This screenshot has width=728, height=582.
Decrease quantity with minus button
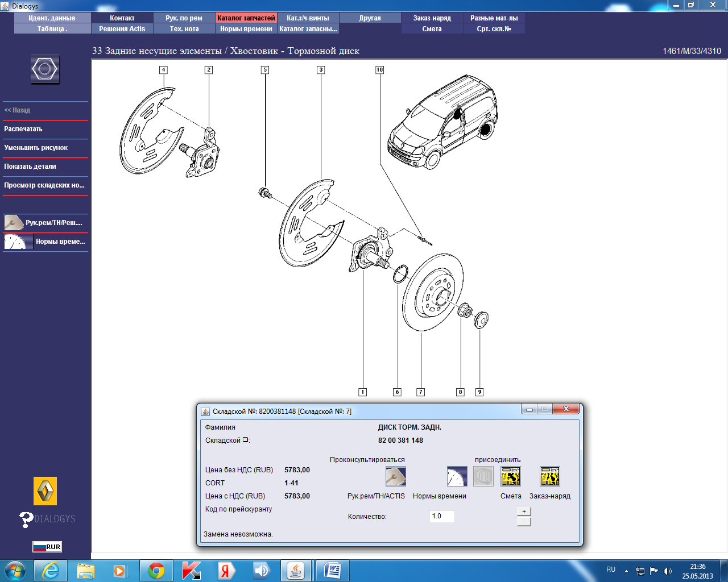click(524, 521)
